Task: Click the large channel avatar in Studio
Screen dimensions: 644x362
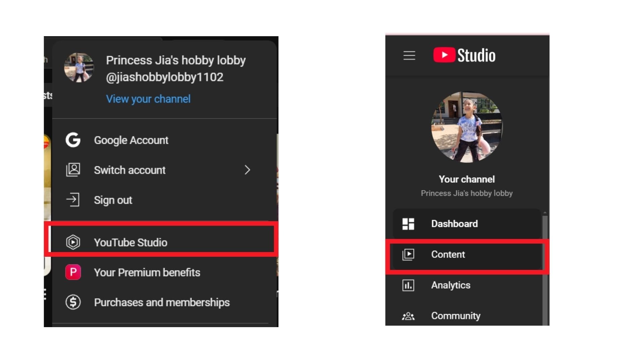Action: tap(467, 127)
